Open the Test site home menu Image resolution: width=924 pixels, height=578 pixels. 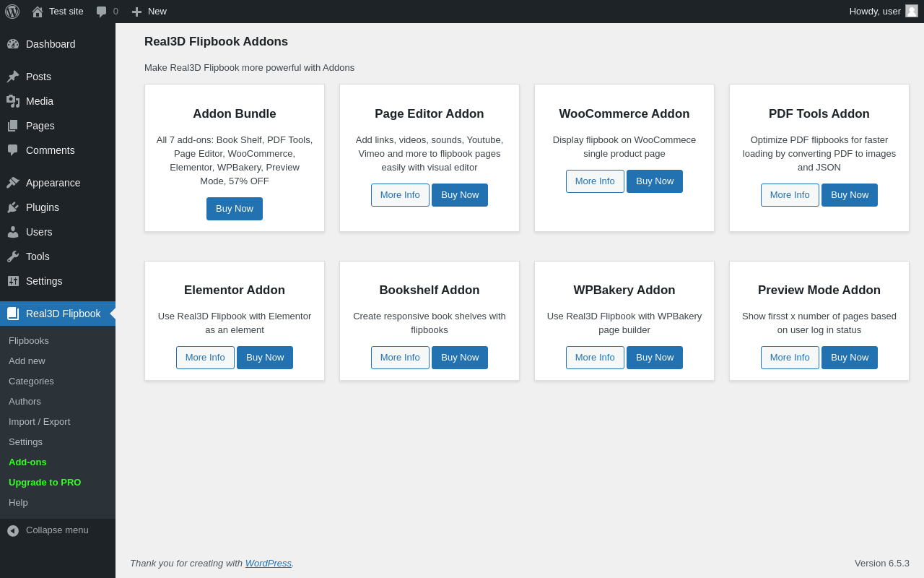(58, 12)
